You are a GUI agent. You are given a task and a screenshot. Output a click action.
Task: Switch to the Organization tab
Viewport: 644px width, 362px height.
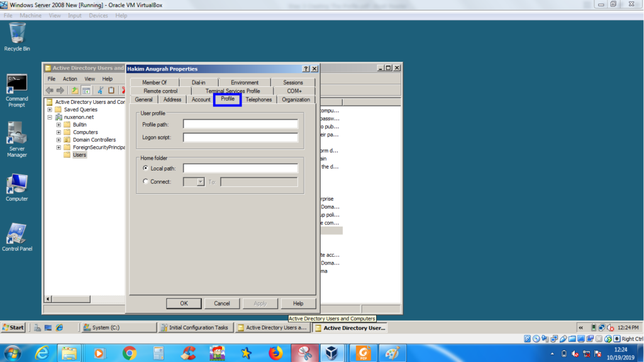[296, 99]
